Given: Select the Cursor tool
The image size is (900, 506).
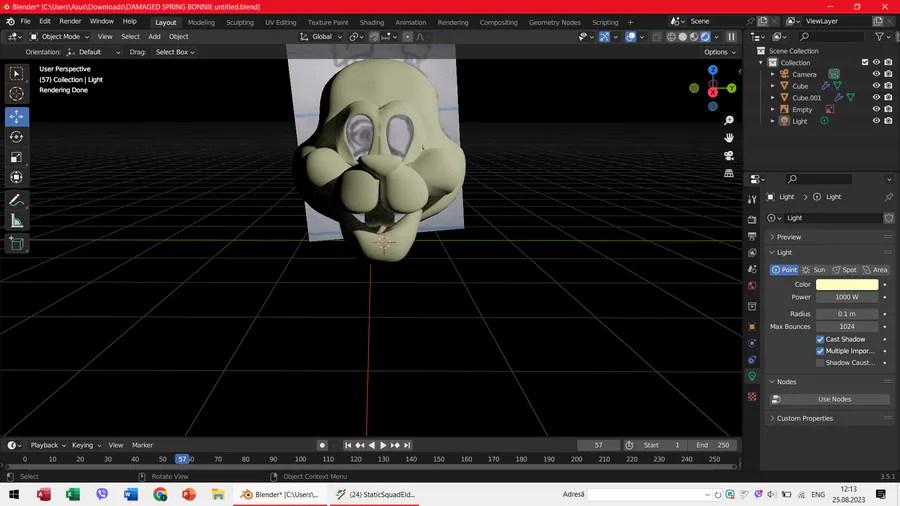Looking at the screenshot, I should 17,94.
